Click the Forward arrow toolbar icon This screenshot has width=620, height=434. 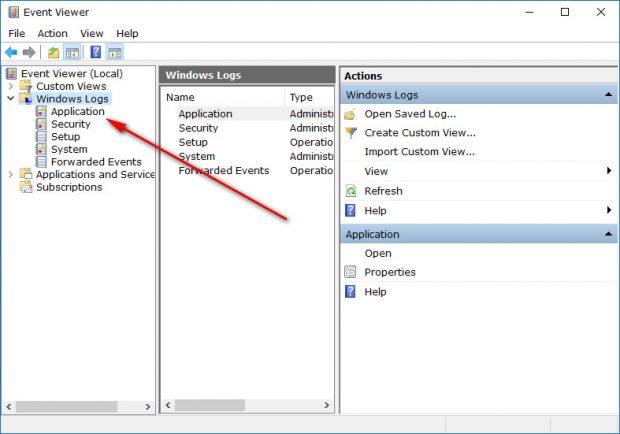[29, 52]
